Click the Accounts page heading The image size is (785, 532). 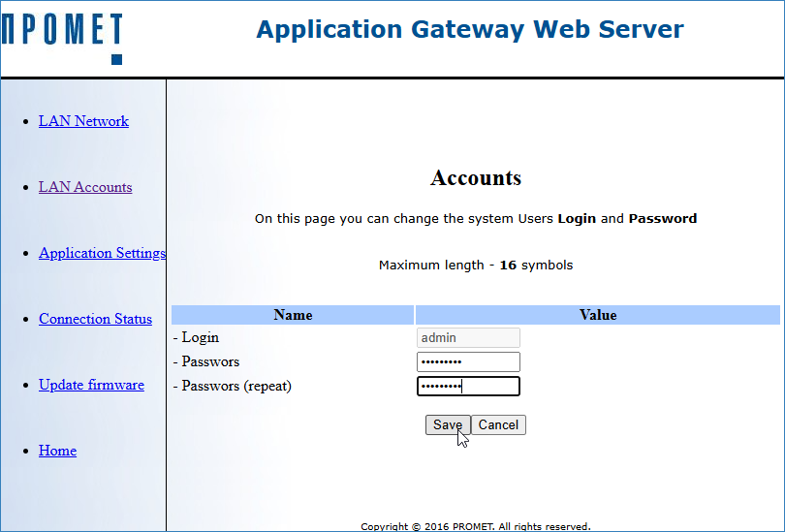tap(476, 178)
